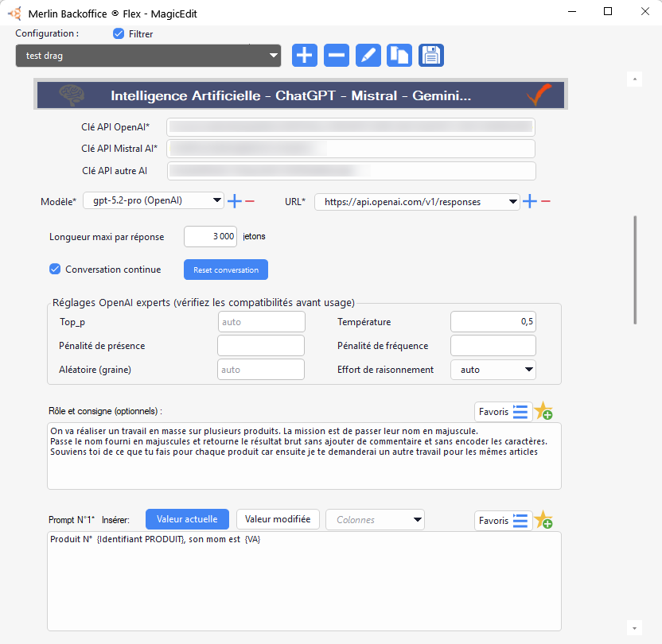Click the Aléatoire (graine) field
This screenshot has width=662, height=644.
pos(261,370)
